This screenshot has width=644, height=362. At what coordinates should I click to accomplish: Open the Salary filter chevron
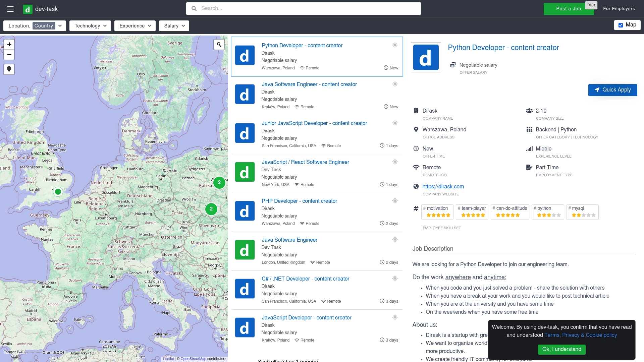point(183,25)
